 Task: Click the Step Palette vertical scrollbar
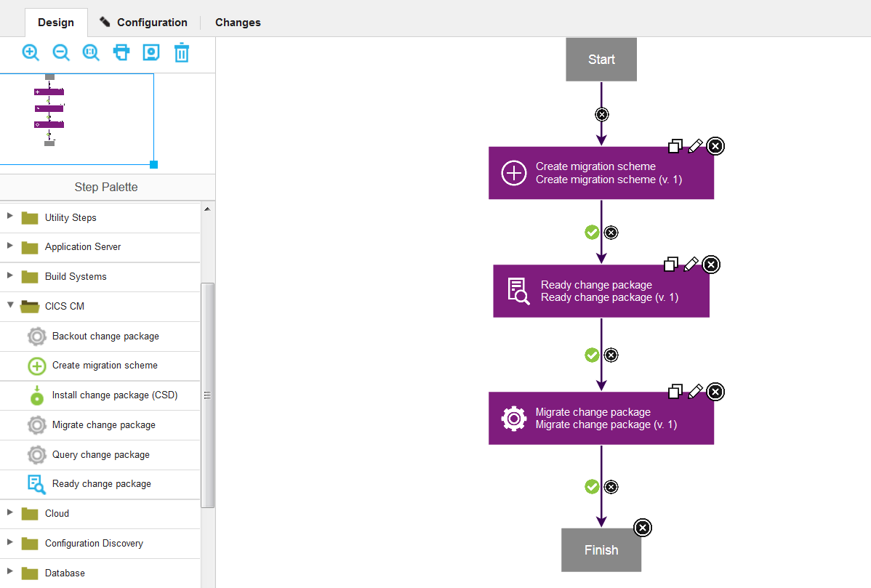click(x=207, y=395)
